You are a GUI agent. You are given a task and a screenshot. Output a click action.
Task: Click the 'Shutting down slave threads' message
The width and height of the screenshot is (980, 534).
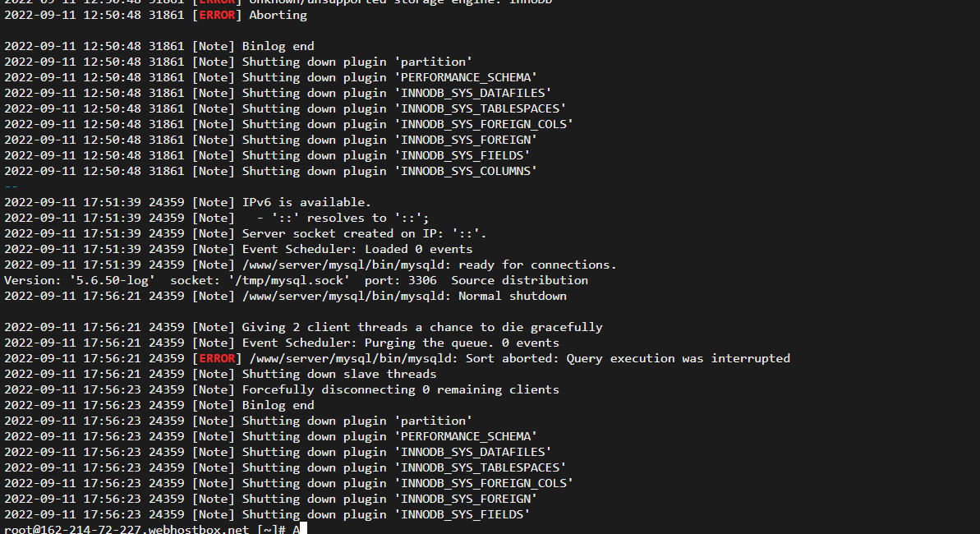(x=338, y=374)
